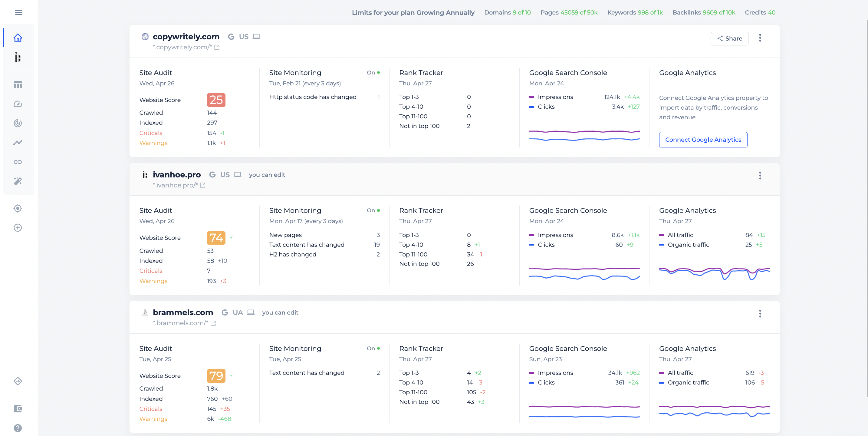This screenshot has height=436, width=868.
Task: Click the plus circle add project icon
Action: click(x=18, y=228)
